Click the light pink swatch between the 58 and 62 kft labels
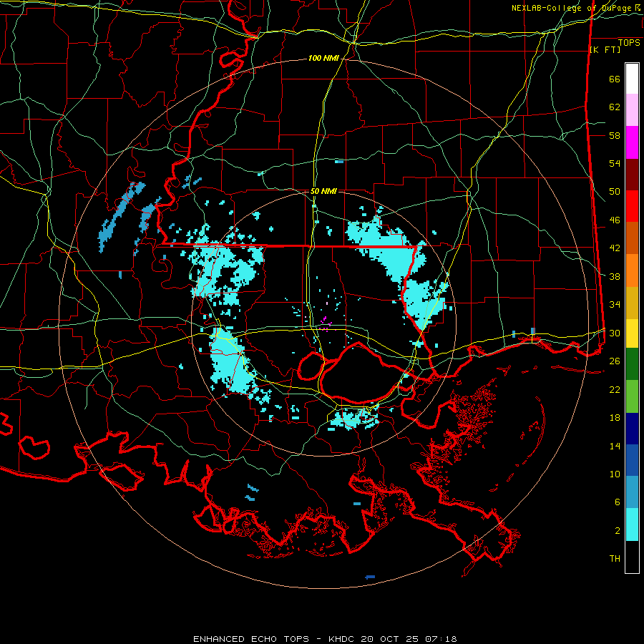 pyautogui.click(x=632, y=109)
